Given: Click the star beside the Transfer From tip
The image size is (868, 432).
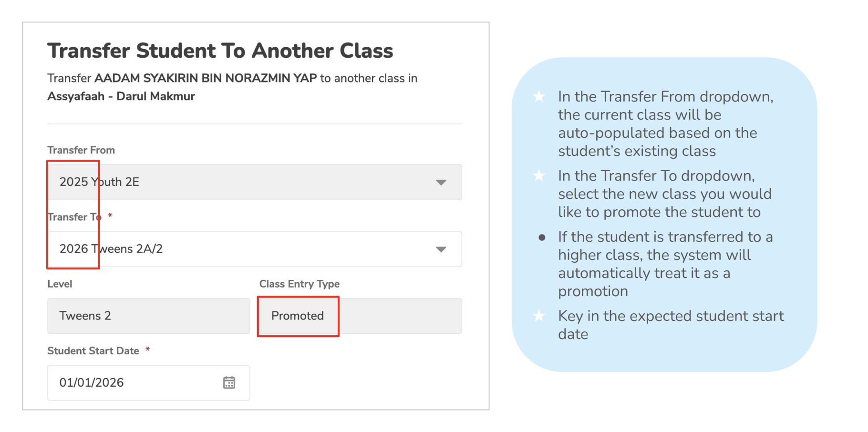Looking at the screenshot, I should (x=539, y=97).
